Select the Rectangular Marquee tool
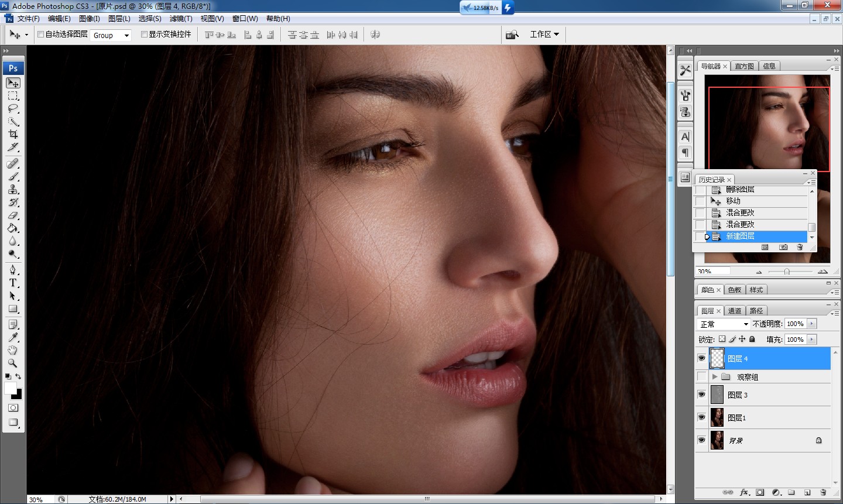Viewport: 843px width, 504px height. click(13, 96)
